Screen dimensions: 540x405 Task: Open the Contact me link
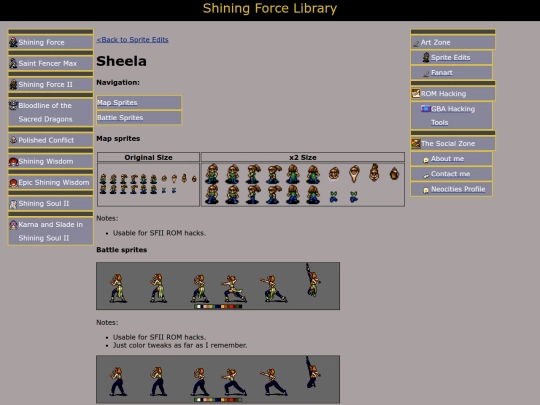pyautogui.click(x=450, y=174)
